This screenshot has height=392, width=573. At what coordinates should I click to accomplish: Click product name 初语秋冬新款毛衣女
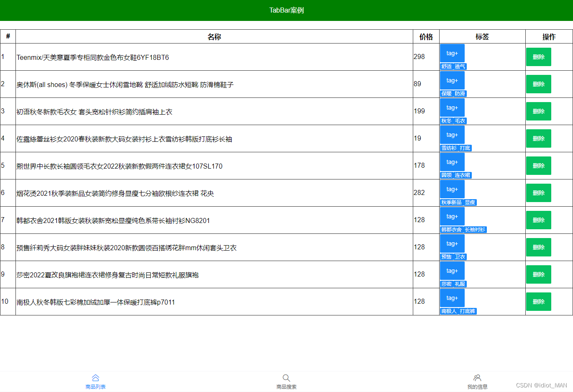coord(95,112)
